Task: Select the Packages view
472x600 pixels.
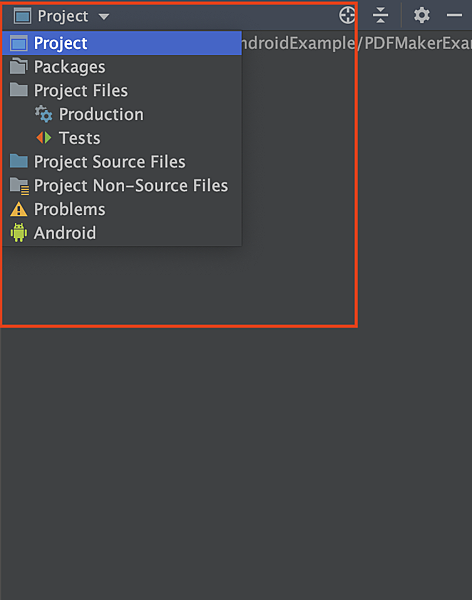Action: [122, 67]
